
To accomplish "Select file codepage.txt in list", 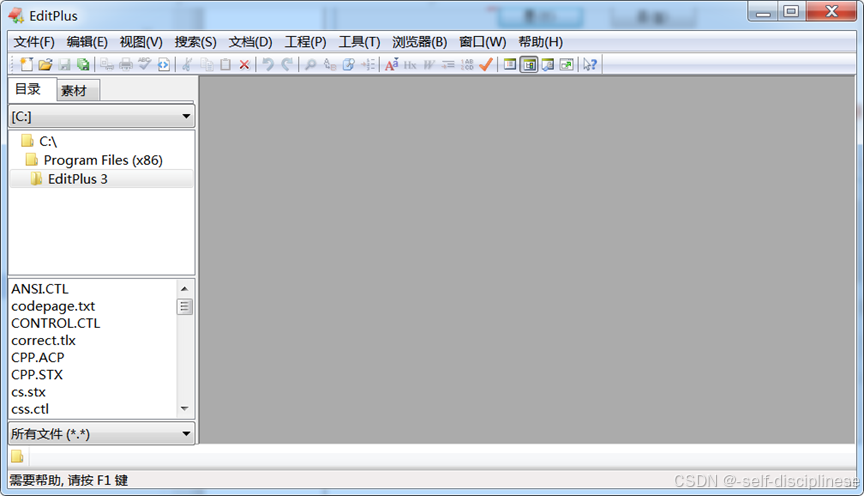I will [53, 306].
